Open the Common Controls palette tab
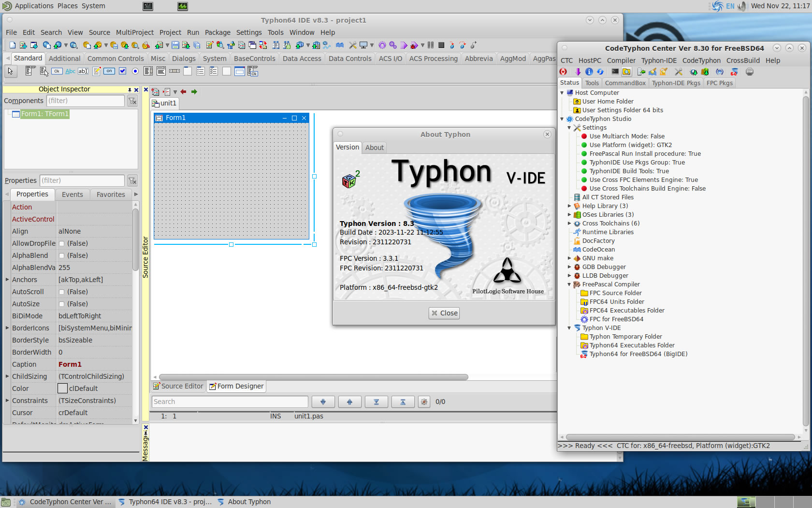The width and height of the screenshot is (812, 508). (116, 59)
